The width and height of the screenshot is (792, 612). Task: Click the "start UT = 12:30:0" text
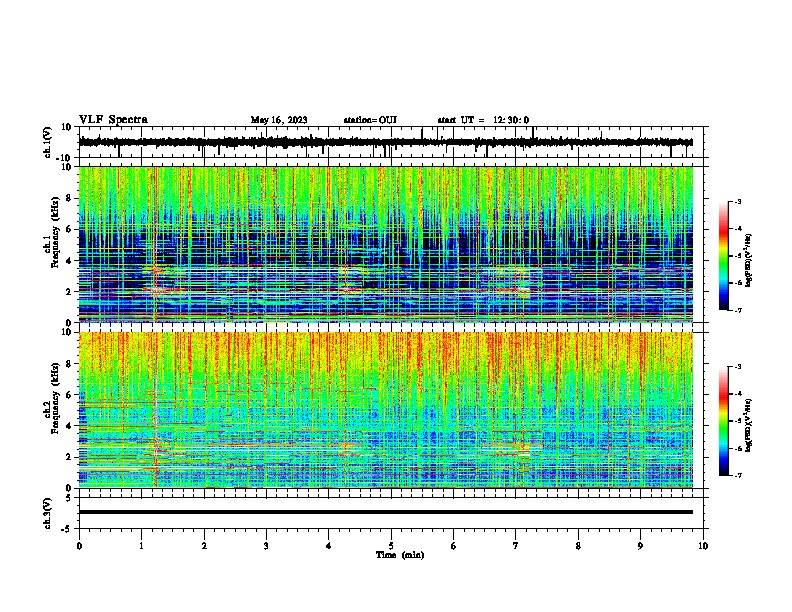483,120
